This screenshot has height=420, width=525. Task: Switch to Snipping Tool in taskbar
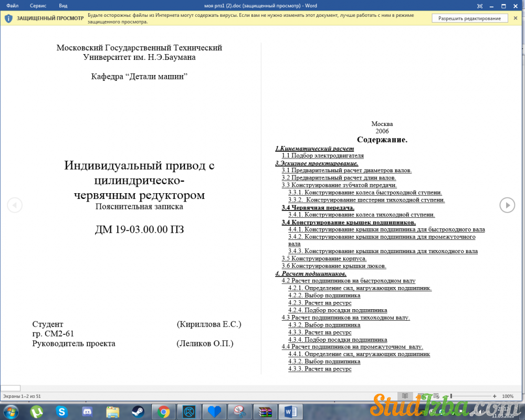coord(240,412)
